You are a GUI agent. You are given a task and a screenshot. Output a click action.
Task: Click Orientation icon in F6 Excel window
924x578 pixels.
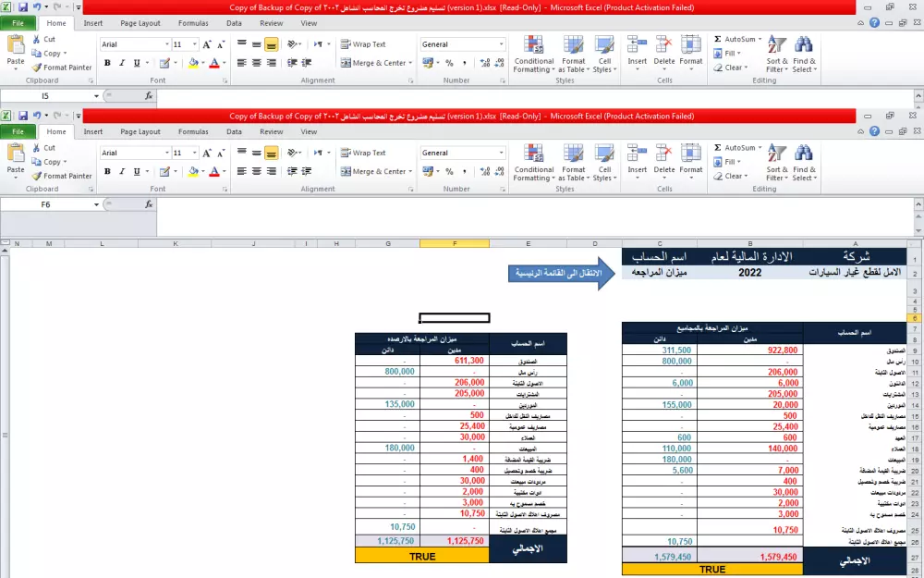click(x=291, y=153)
